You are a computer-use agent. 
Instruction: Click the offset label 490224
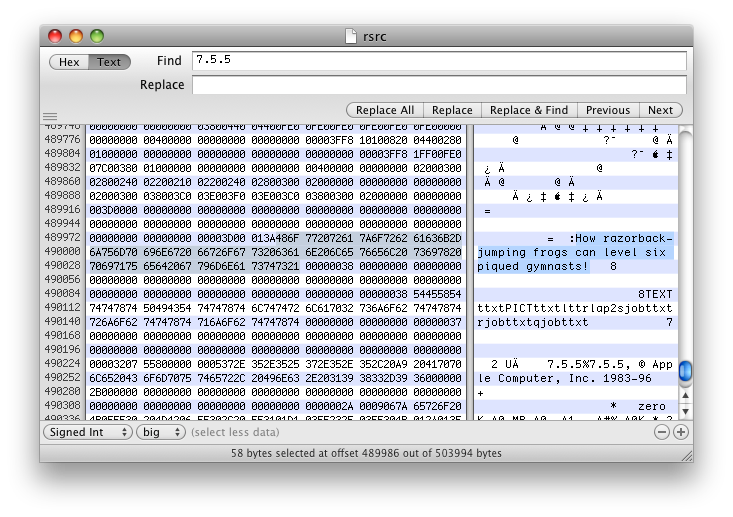[63, 364]
